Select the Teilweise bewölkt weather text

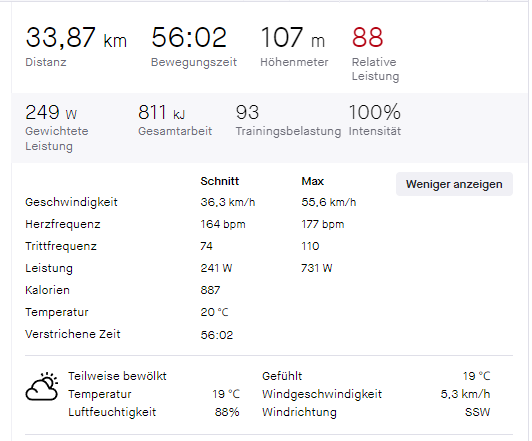117,376
